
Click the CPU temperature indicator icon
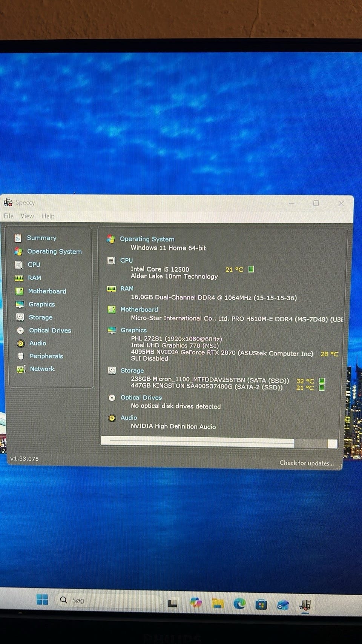[x=251, y=269]
